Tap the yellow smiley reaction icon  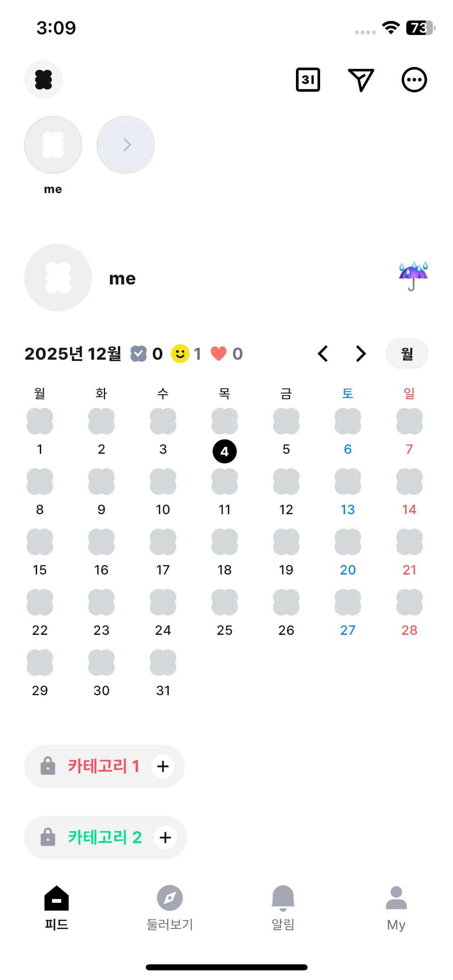[x=180, y=354]
